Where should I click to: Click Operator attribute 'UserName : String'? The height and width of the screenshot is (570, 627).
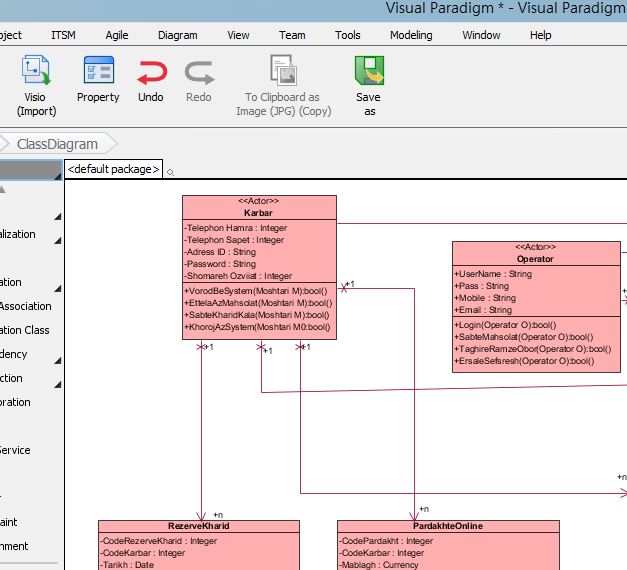click(493, 274)
